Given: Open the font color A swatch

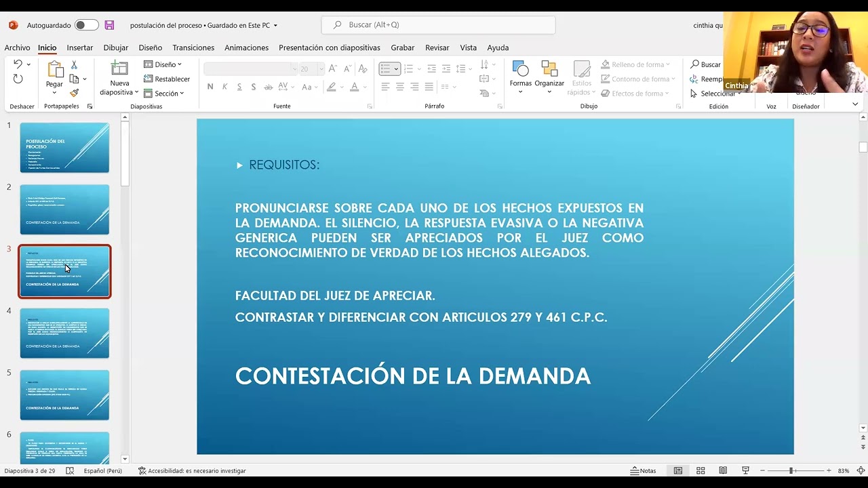Looking at the screenshot, I should pyautogui.click(x=354, y=87).
